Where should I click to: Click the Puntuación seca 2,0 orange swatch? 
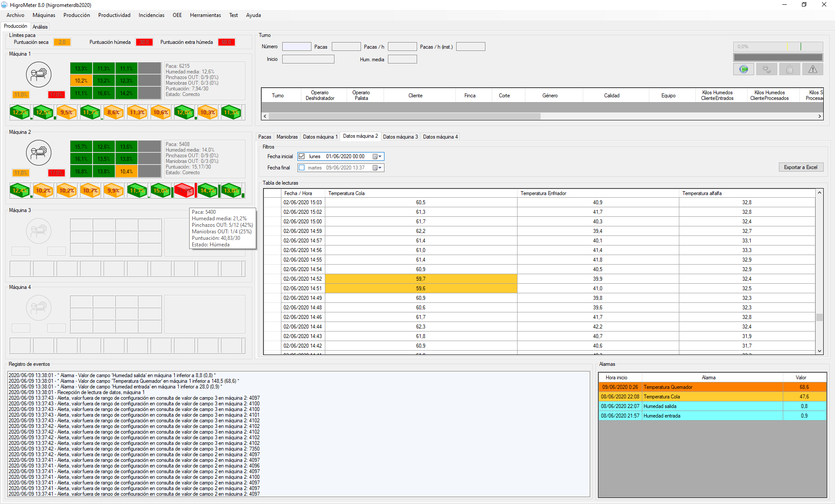pos(62,42)
